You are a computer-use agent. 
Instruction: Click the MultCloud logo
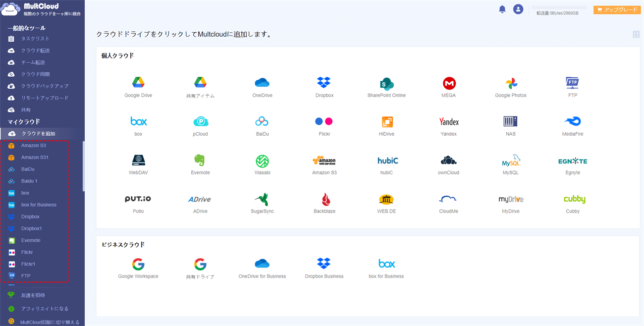(41, 9)
